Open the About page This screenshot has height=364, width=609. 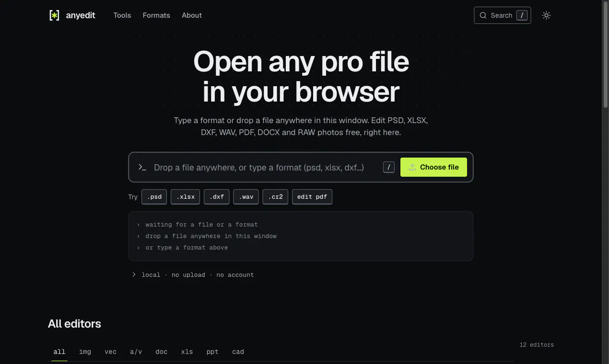pos(192,15)
